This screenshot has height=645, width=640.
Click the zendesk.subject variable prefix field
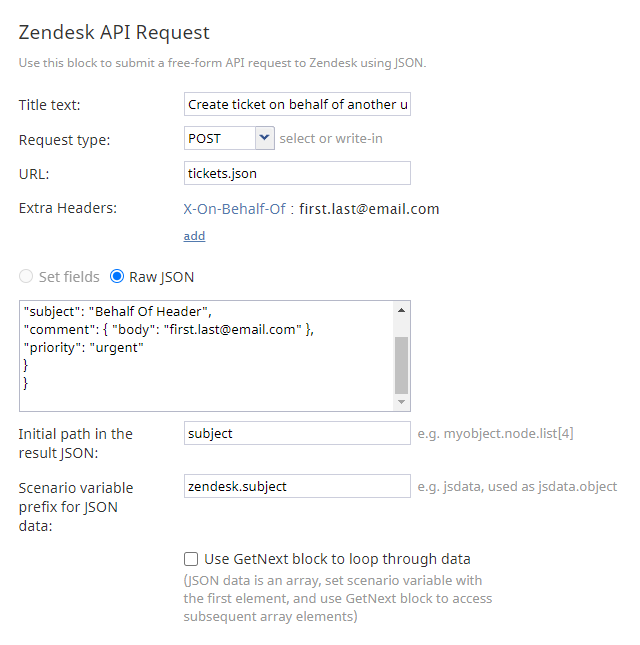pyautogui.click(x=297, y=486)
